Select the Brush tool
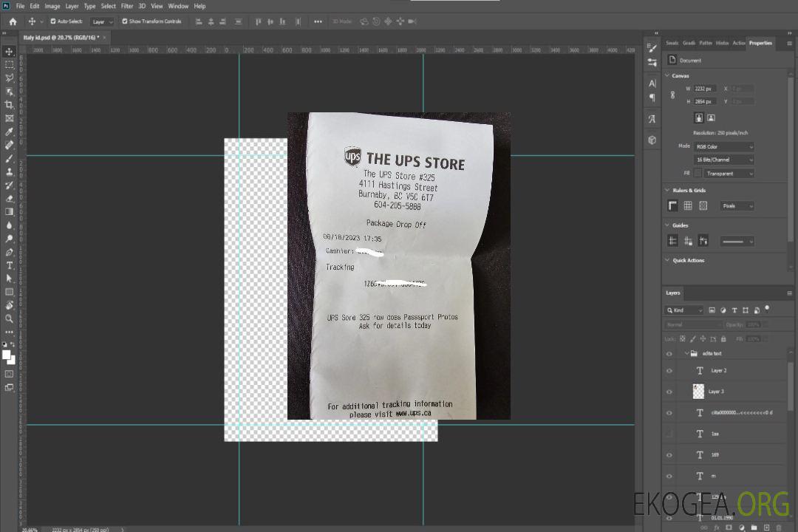Viewport: 798px width, 532px height. pos(9,158)
